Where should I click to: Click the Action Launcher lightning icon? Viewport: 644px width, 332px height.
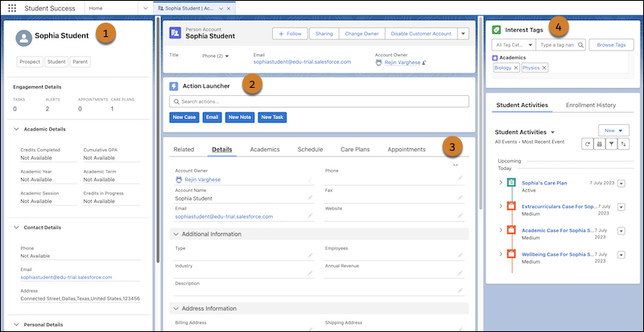(x=174, y=86)
